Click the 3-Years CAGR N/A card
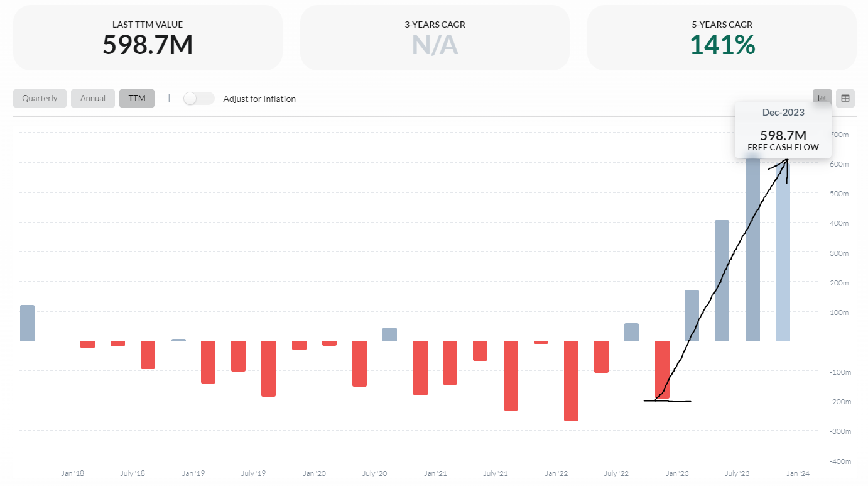The image size is (868, 486). (x=435, y=38)
